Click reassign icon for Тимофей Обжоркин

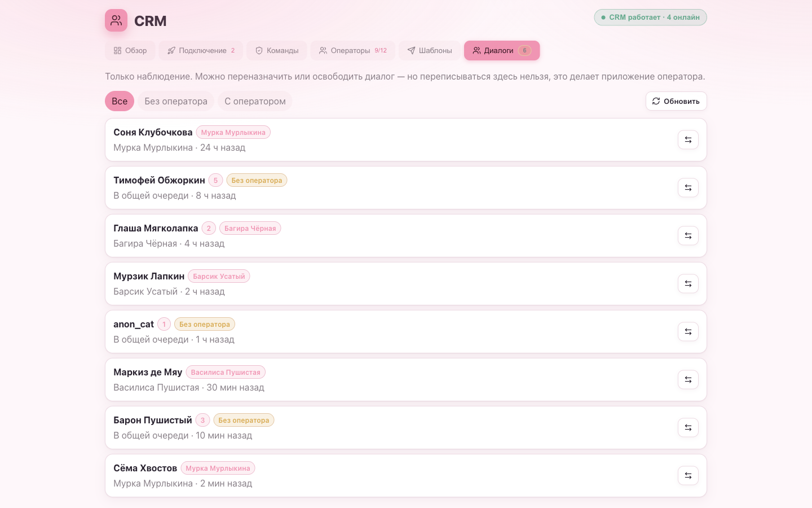(688, 188)
